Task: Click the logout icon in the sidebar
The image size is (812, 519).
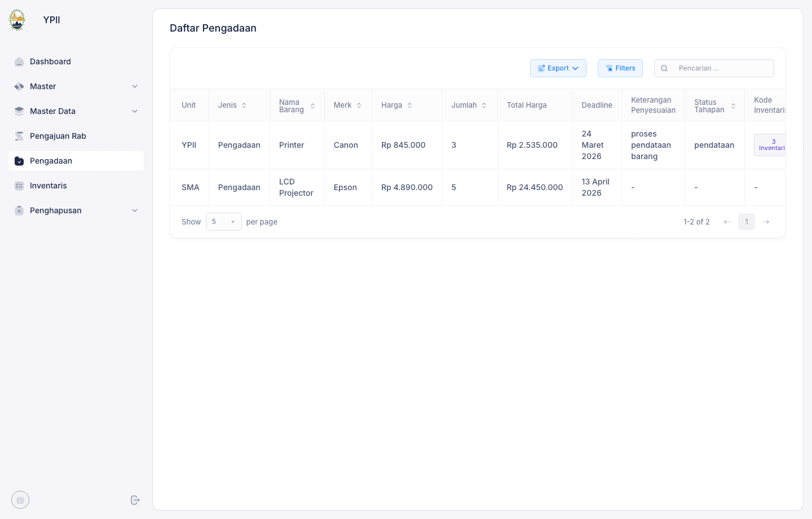Action: [135, 500]
